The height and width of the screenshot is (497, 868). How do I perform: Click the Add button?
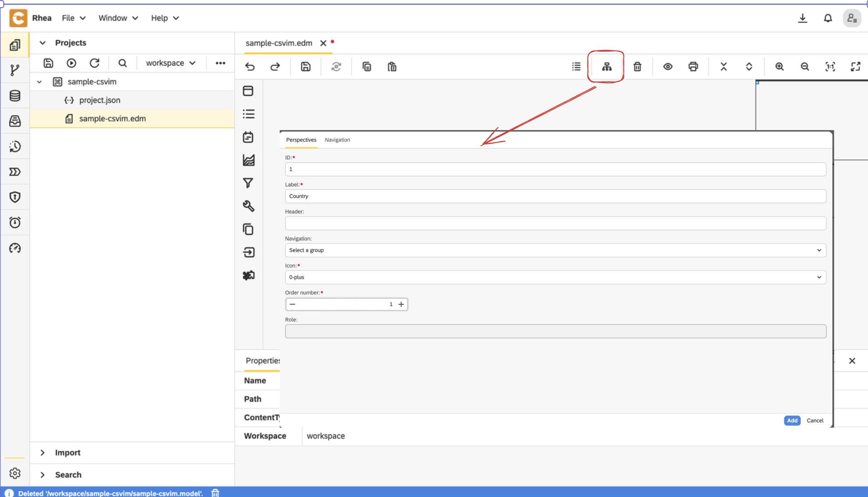792,420
